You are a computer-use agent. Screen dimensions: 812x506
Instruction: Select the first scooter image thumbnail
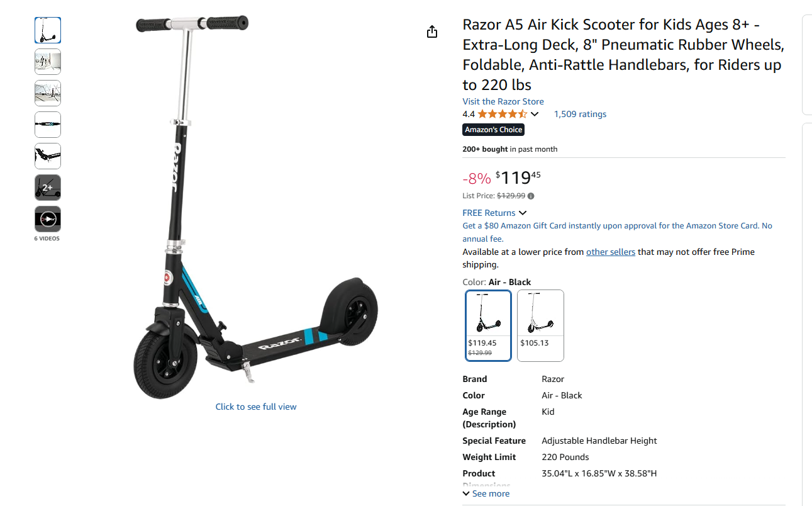48,30
